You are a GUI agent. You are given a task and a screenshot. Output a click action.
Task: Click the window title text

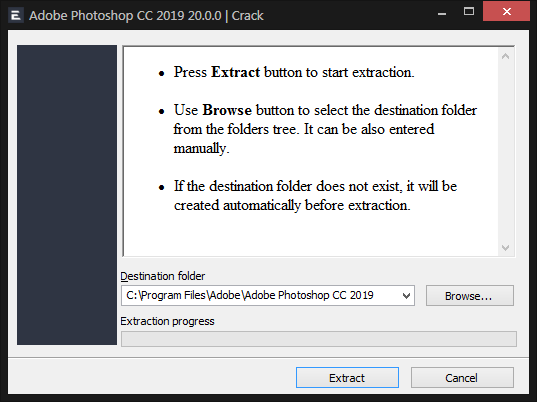pos(146,16)
